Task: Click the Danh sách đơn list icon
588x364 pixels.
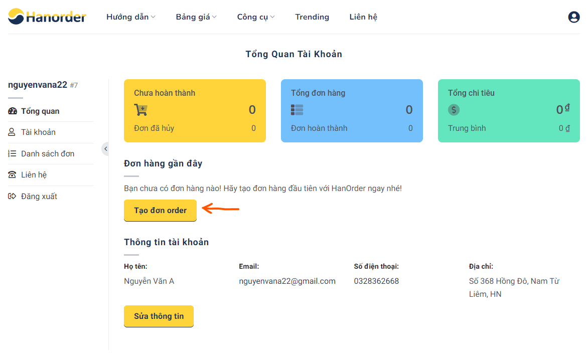Action: 13,154
